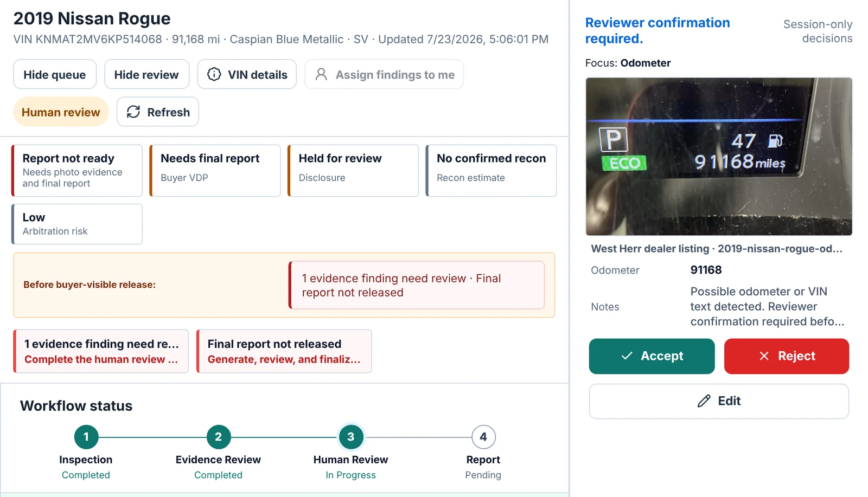The width and height of the screenshot is (868, 497).
Task: Click the circular arrows Refresh icon
Action: coord(133,112)
